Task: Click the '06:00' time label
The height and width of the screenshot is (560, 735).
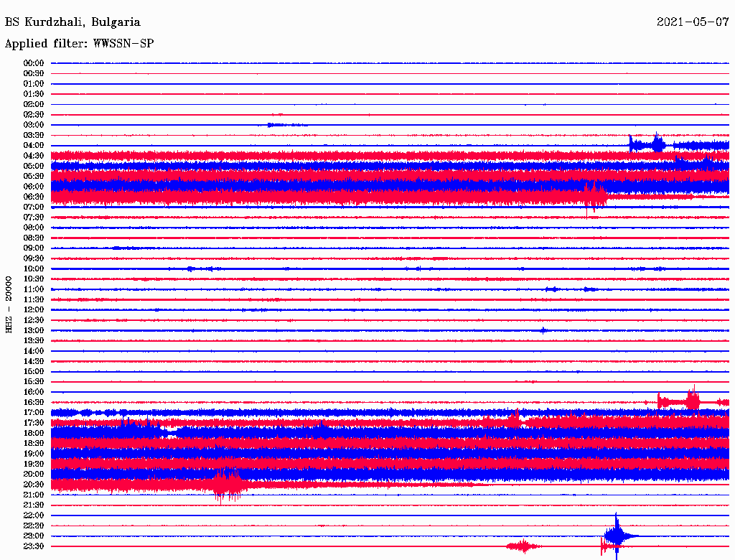Action: [34, 186]
